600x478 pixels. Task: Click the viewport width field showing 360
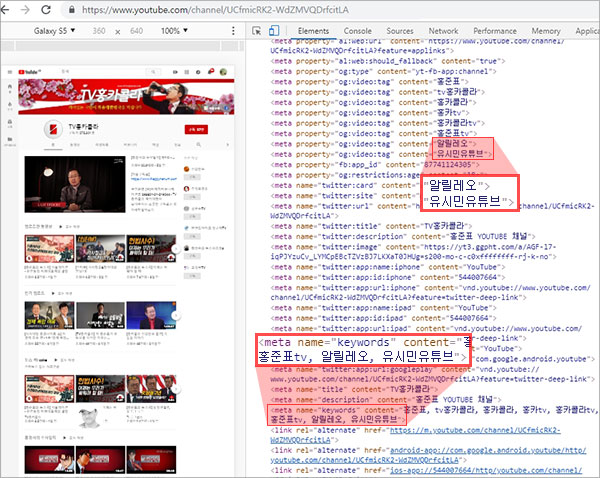[99, 31]
